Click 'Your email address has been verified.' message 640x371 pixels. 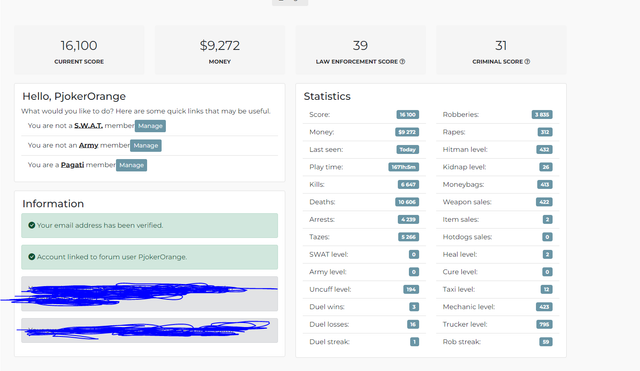(149, 225)
